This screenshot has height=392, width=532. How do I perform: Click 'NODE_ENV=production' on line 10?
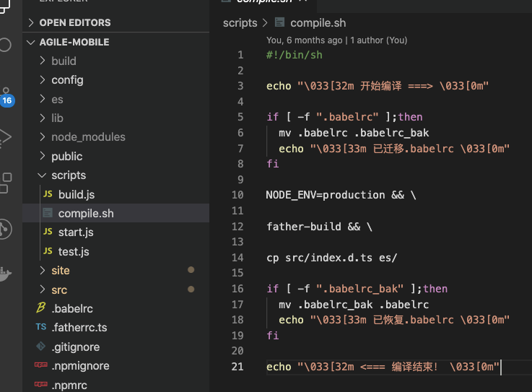click(x=326, y=195)
